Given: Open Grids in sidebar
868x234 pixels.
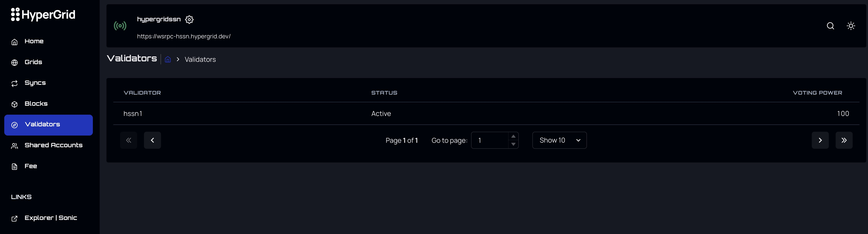Looking at the screenshot, I should pos(33,62).
